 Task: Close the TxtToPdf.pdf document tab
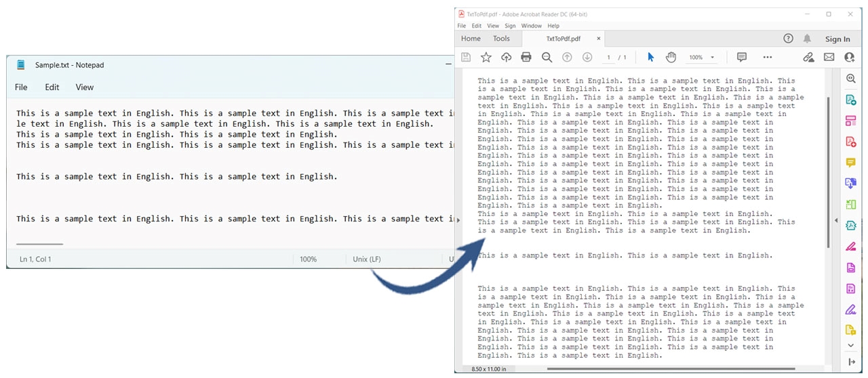tap(598, 39)
